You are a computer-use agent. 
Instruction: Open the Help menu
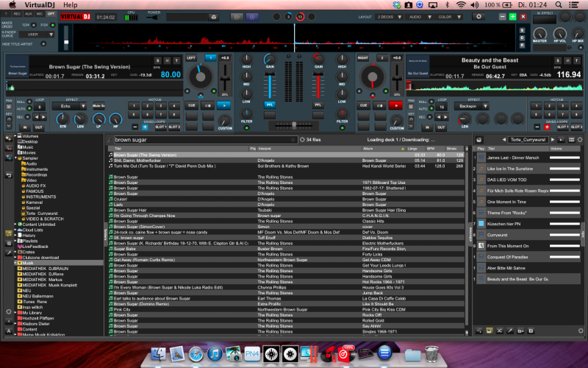coord(71,4)
